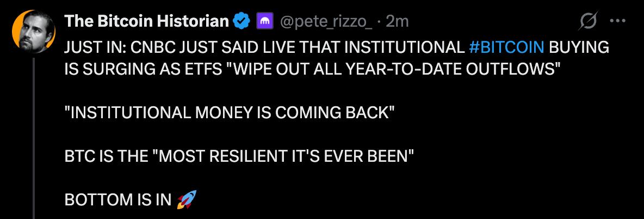This screenshot has height=219, width=644.
Task: Click the thread connector line below avatar
Action: point(35,136)
